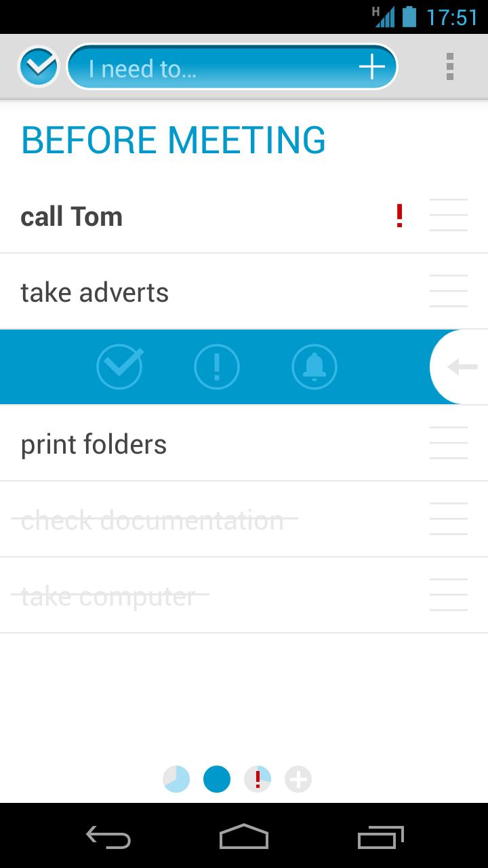Tap the red exclamation on call Tom

[x=399, y=216]
